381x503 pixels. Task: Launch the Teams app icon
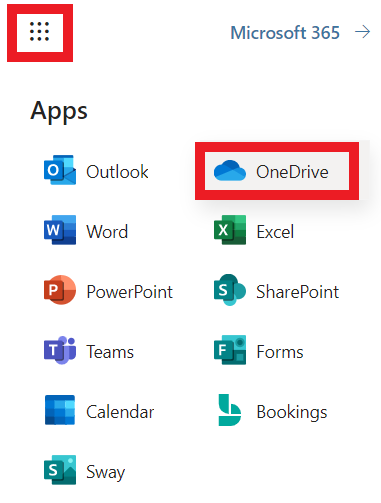pos(60,350)
